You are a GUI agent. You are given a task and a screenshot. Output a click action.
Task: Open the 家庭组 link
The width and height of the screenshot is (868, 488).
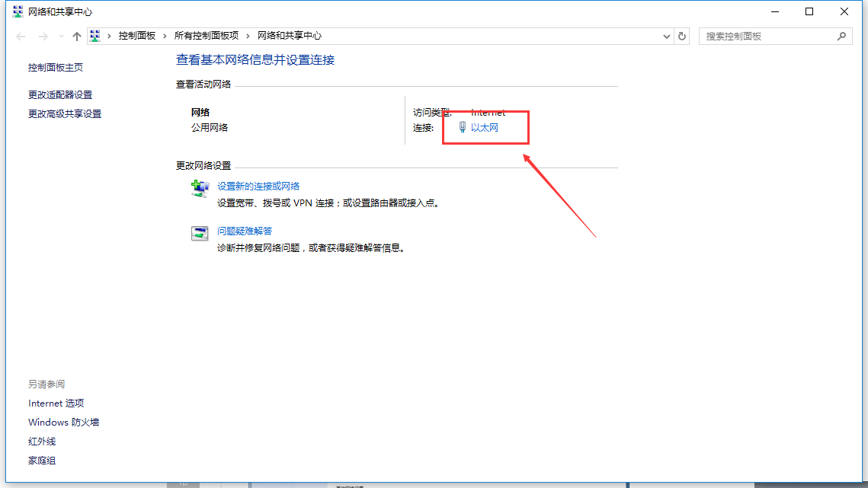point(41,460)
